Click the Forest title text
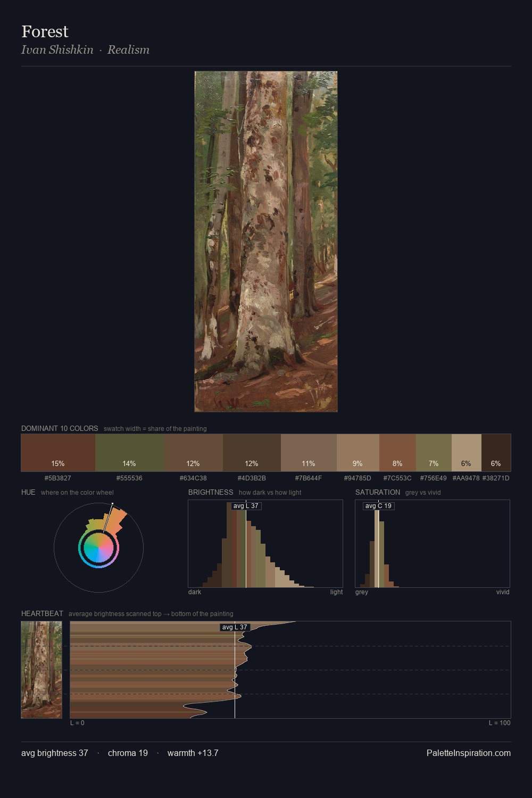 coord(45,31)
